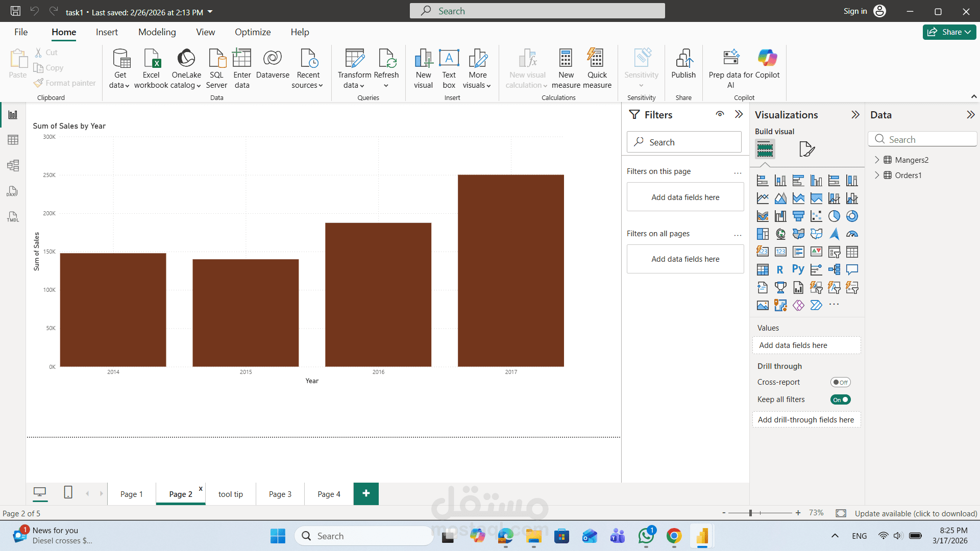Turn off Keep all filters toggle
980x551 pixels.
coord(840,399)
